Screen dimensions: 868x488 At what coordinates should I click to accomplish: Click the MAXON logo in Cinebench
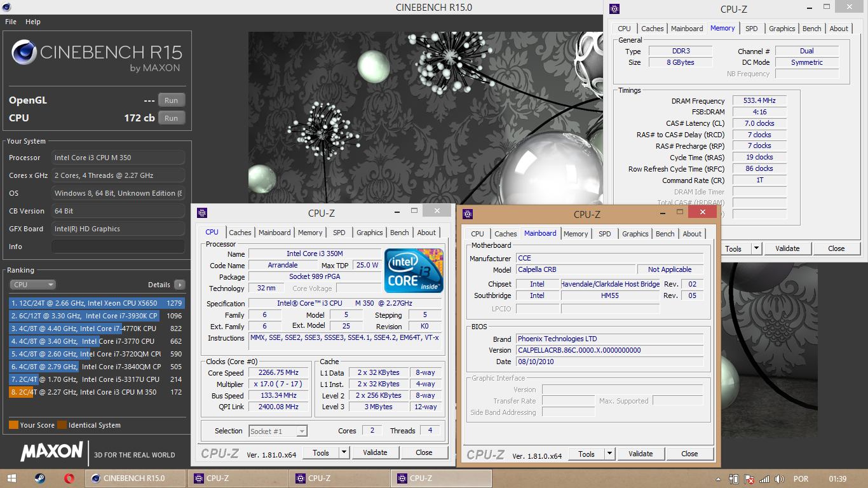(x=51, y=452)
